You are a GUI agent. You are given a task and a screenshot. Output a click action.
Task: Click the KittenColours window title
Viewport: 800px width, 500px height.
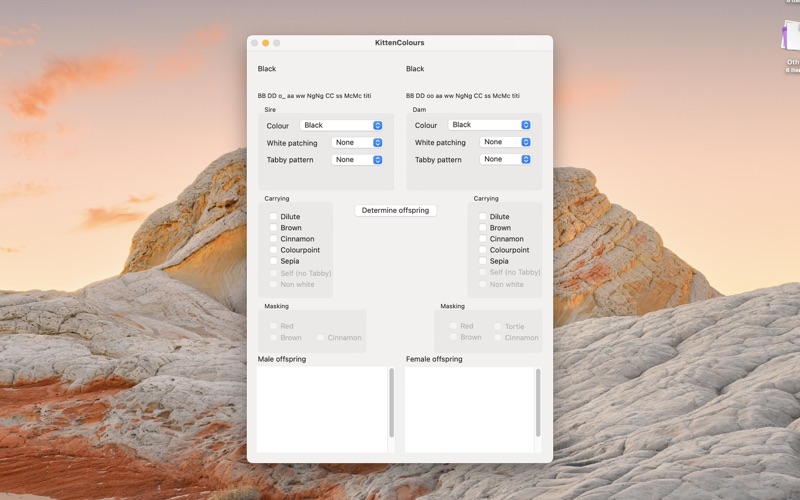pyautogui.click(x=399, y=43)
